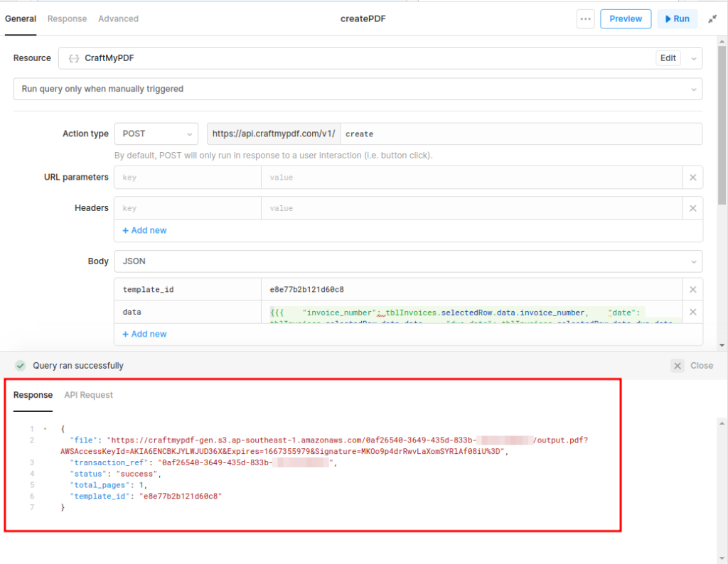Remove the Headers key-value row
Screen dimensions: 728x564
coord(692,208)
